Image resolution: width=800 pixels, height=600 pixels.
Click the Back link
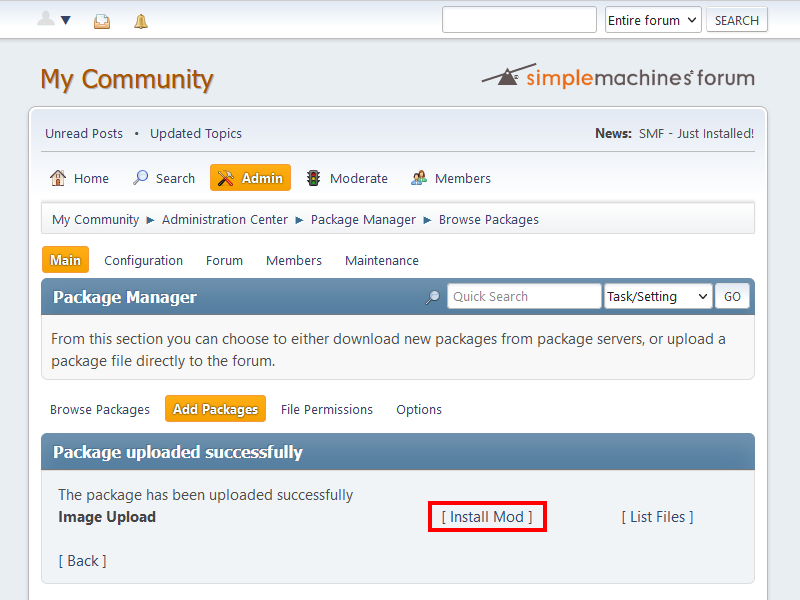click(x=82, y=561)
